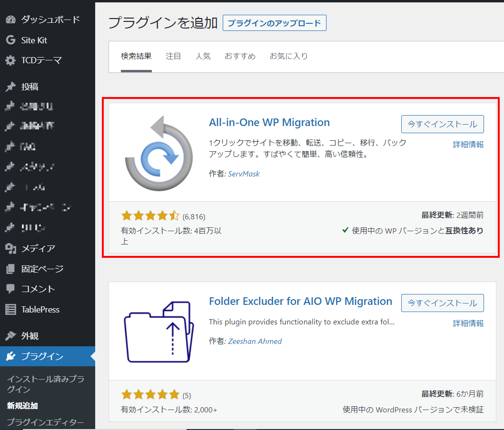Viewport: 504px width, 430px height.
Task: Click the TablePress table icon
Action: point(10,310)
